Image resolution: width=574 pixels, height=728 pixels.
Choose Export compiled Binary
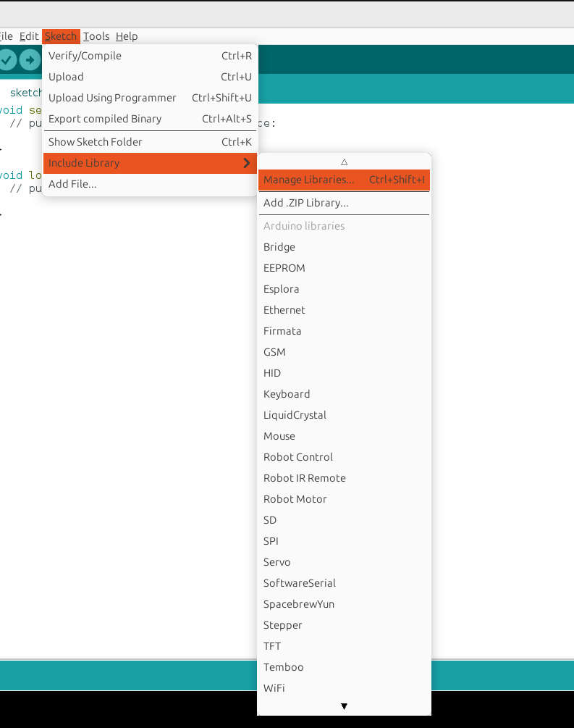tap(150, 119)
